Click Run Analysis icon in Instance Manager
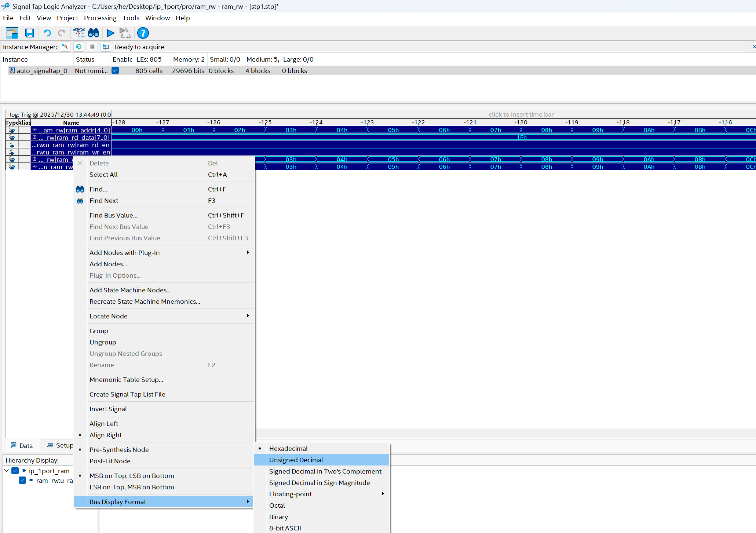Image resolution: width=756 pixels, height=533 pixels. click(x=65, y=47)
